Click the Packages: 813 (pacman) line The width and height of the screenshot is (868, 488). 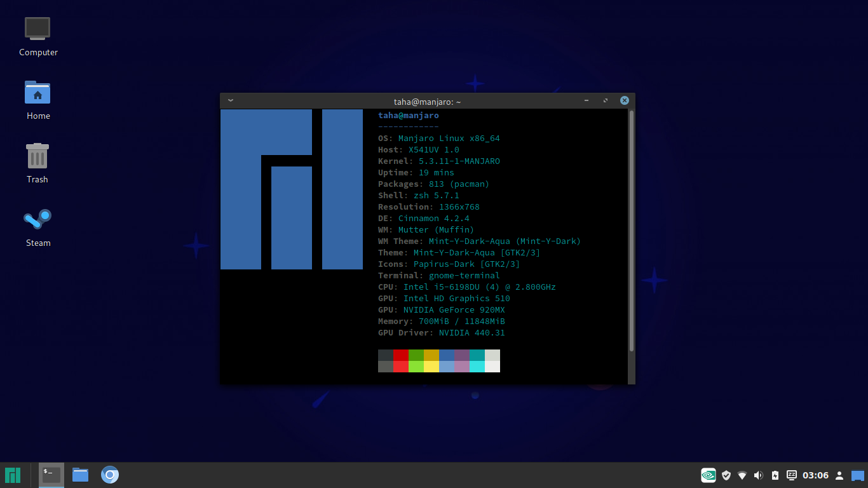[x=434, y=184]
